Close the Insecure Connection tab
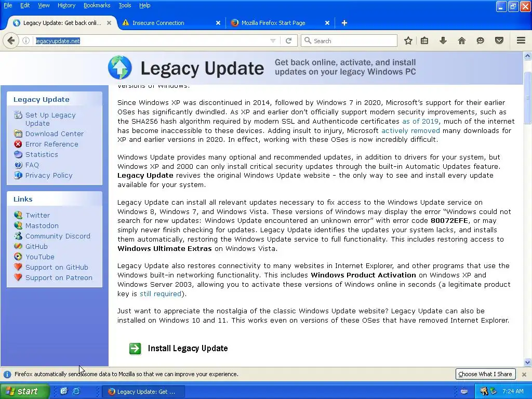Viewport: 532px width, 399px height. 218,23
